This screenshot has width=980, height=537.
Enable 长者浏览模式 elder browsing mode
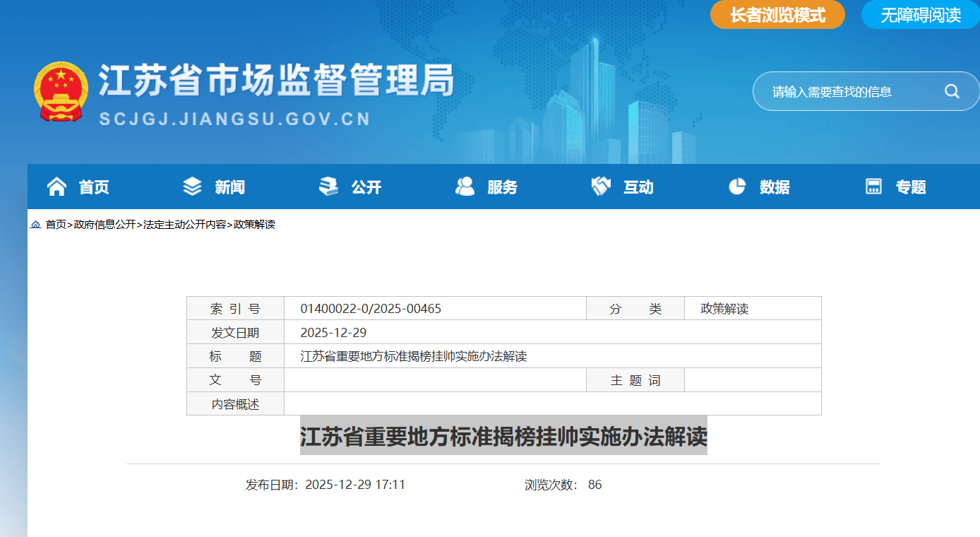click(x=777, y=15)
